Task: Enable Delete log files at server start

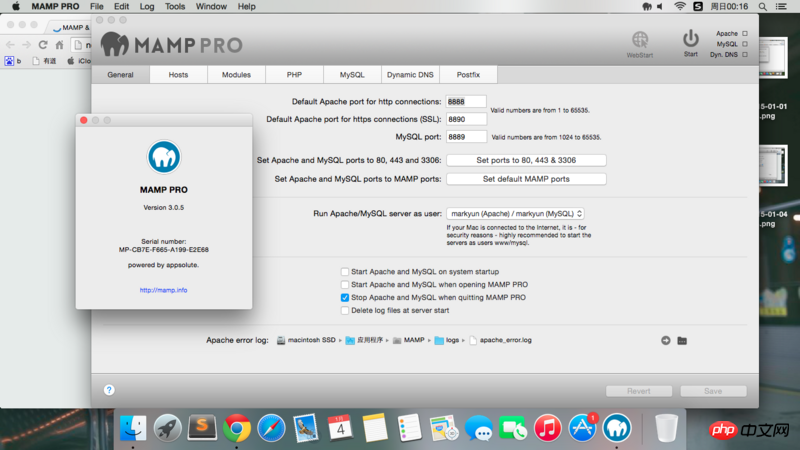Action: tap(345, 310)
